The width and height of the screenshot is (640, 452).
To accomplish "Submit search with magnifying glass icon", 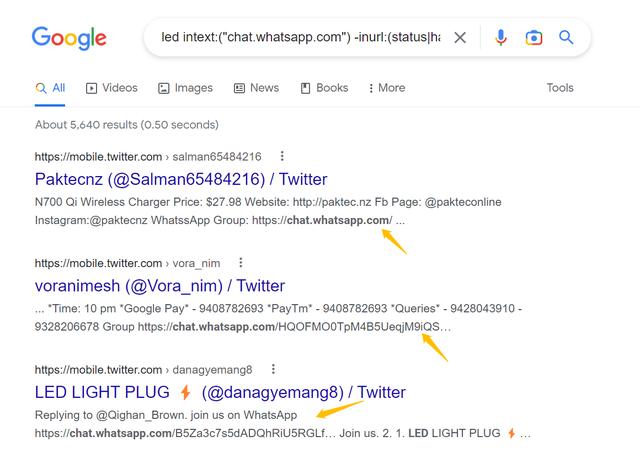I will coord(566,38).
